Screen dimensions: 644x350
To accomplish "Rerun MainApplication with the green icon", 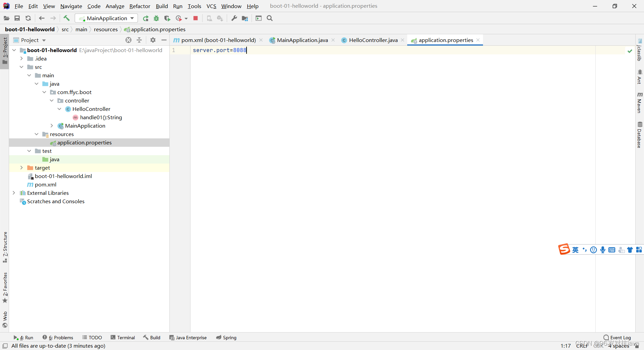I will tap(146, 18).
